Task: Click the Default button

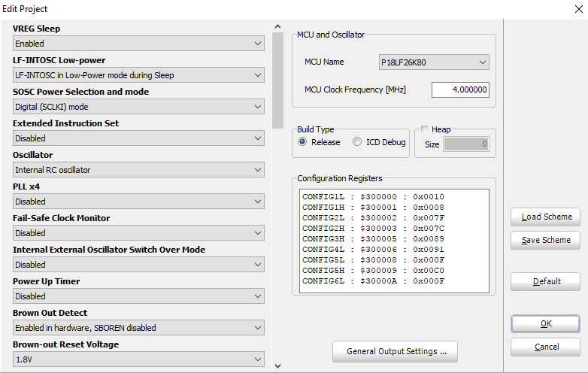Action: point(545,281)
